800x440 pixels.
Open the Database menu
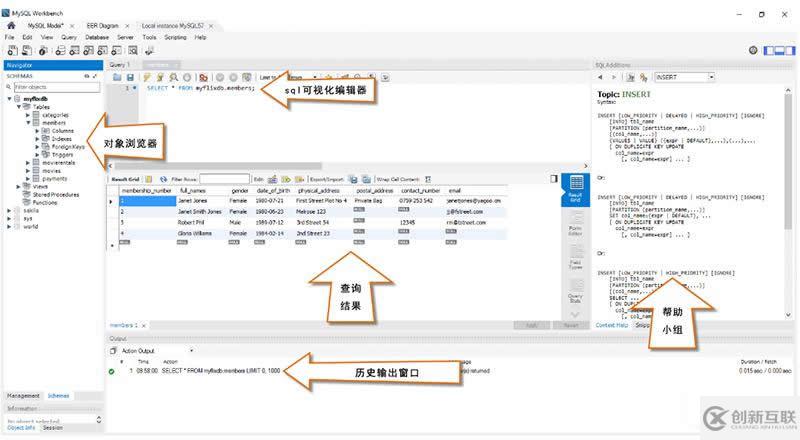[x=97, y=37]
